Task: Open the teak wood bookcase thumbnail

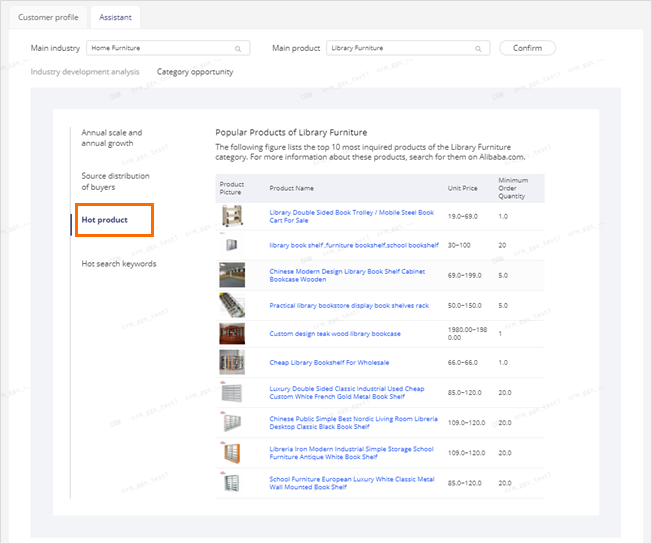Action: tap(232, 334)
